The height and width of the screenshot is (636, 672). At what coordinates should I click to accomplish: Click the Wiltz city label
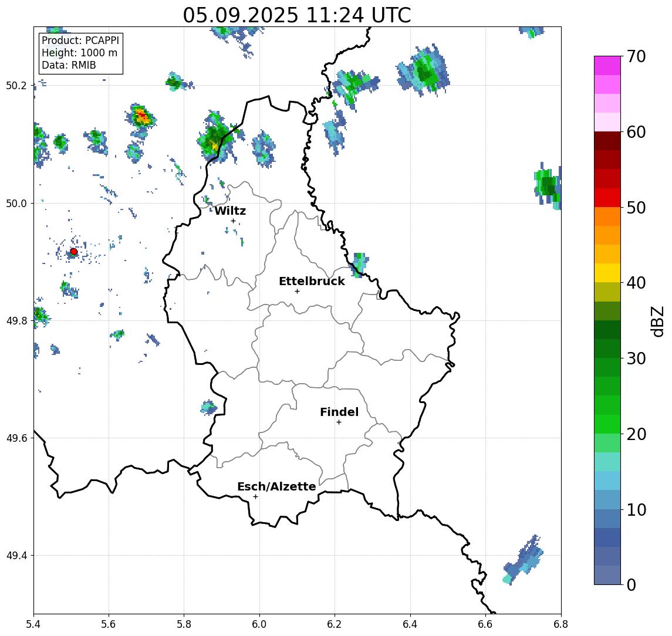click(230, 211)
